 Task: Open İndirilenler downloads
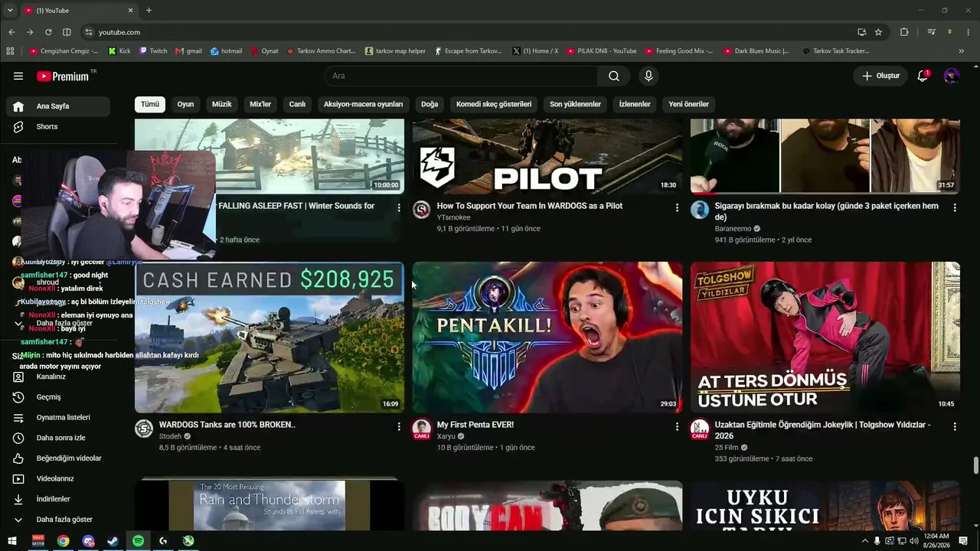click(58, 499)
